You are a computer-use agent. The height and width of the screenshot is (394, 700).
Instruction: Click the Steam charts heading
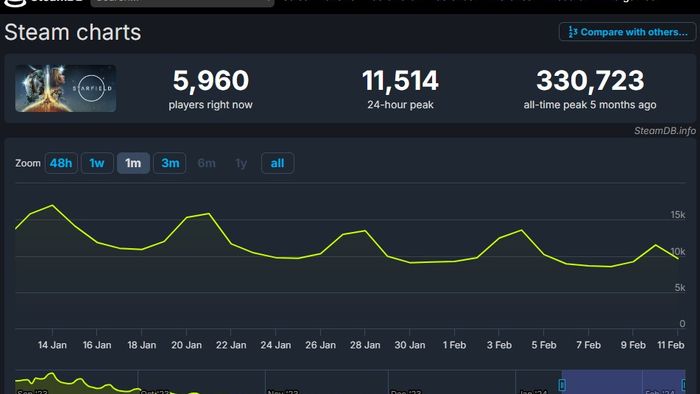[73, 32]
